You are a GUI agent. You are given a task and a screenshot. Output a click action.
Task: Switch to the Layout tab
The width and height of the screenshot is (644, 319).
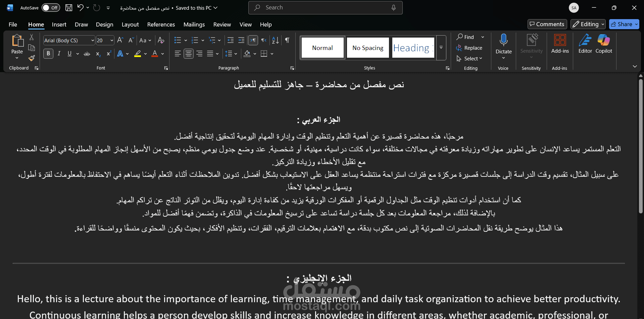(x=130, y=24)
